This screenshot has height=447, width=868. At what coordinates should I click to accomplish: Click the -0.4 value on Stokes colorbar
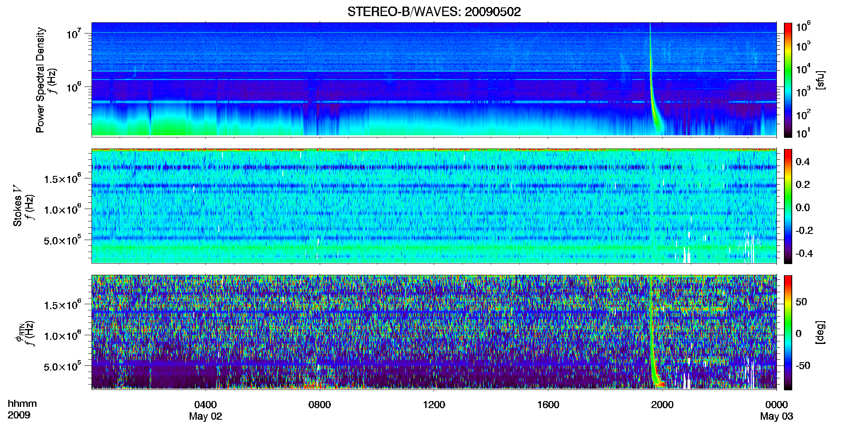pyautogui.click(x=804, y=253)
